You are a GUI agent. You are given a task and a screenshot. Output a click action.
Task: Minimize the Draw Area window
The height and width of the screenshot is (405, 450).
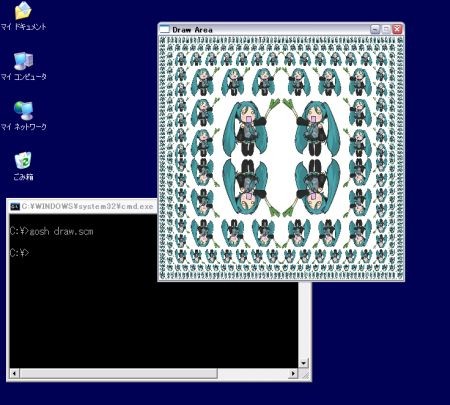pos(375,30)
